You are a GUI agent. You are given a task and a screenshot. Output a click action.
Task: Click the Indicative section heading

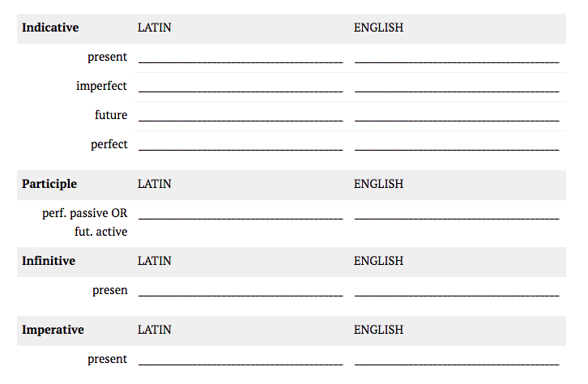pos(50,28)
